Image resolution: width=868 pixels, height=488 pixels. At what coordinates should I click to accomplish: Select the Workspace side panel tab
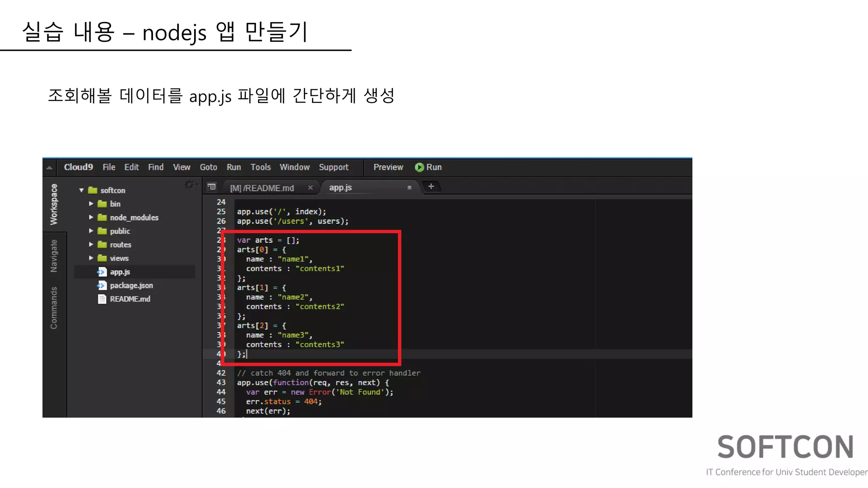point(54,204)
